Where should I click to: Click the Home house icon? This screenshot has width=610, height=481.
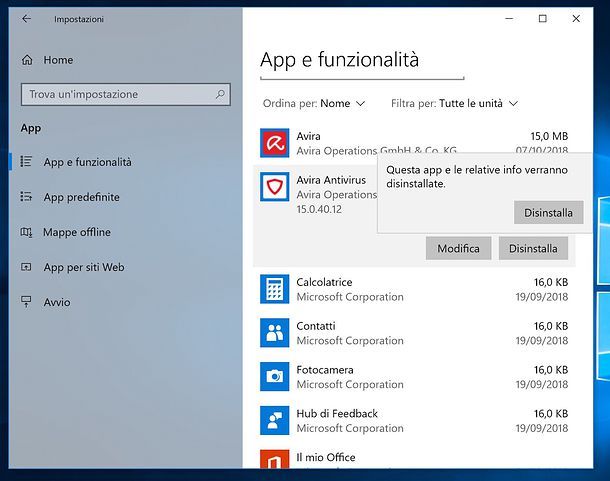(x=27, y=60)
